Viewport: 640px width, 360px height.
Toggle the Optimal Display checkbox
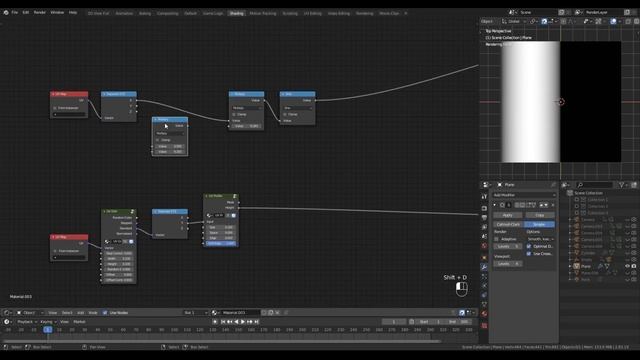click(529, 247)
